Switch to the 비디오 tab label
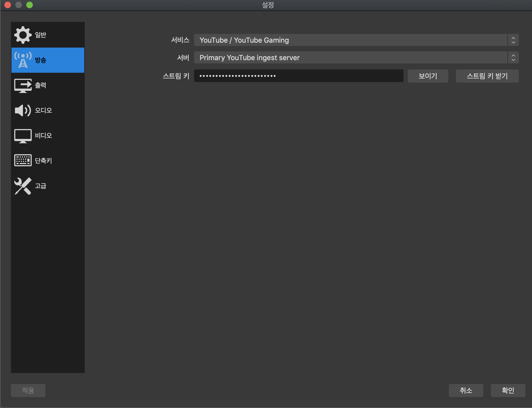The image size is (532, 408). [x=43, y=136]
